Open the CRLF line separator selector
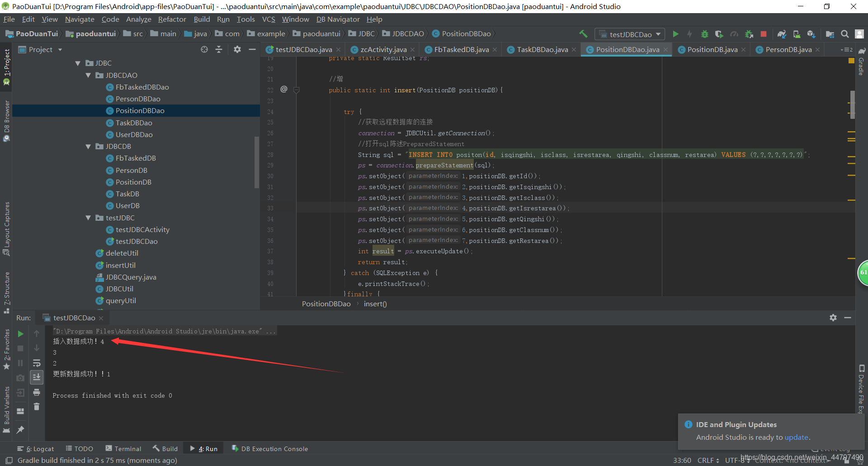 click(x=708, y=460)
